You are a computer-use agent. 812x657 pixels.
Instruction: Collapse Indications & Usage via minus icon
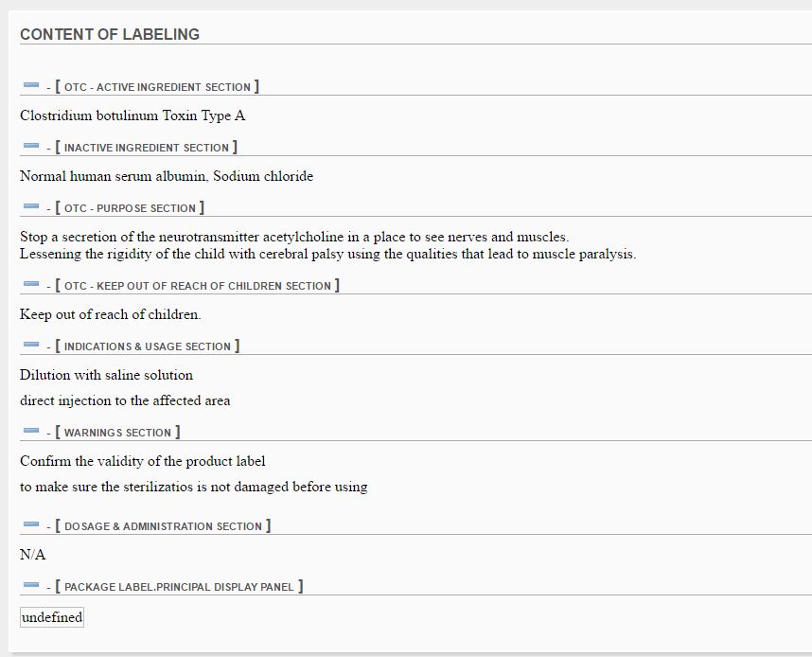(x=31, y=346)
